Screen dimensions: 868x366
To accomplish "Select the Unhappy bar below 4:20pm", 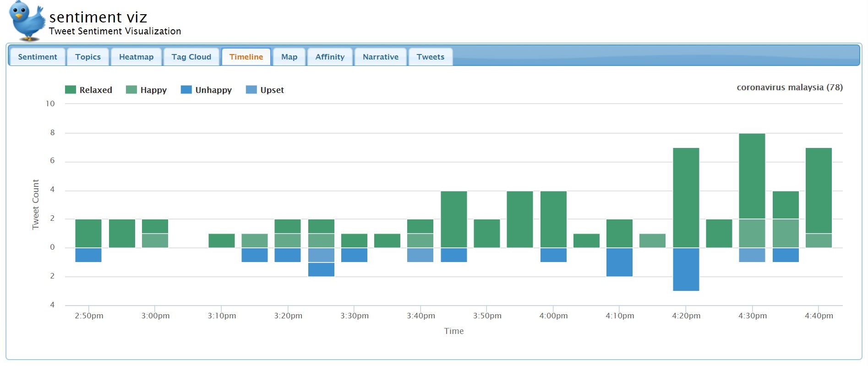I will point(686,269).
